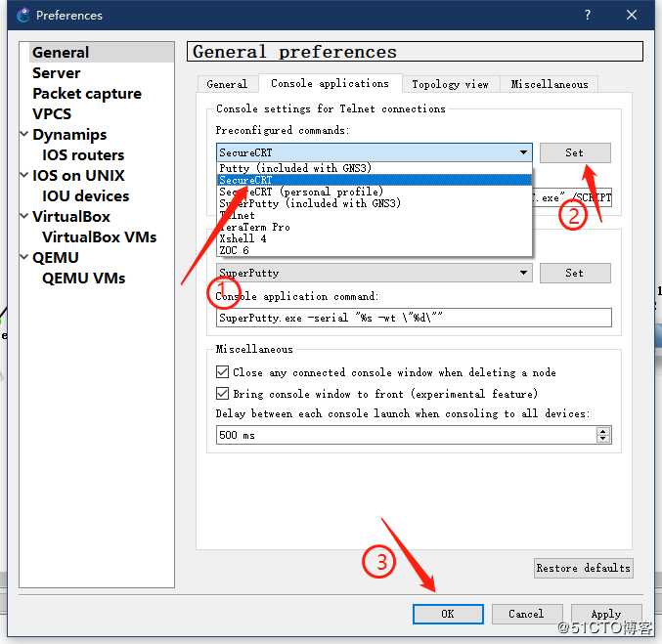Increase the console launch delay value
This screenshot has width=662, height=644.
coord(603,431)
